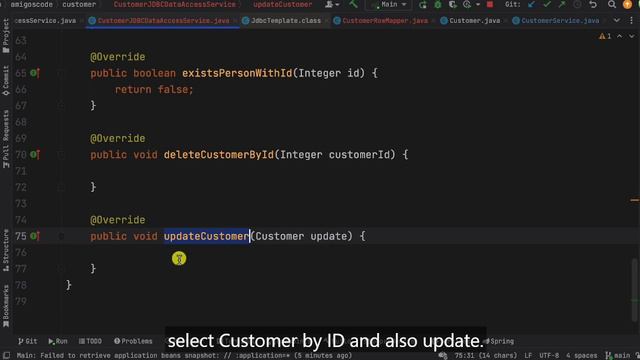Change indent setting 4 spaces
640x360 pixels.
581,356
